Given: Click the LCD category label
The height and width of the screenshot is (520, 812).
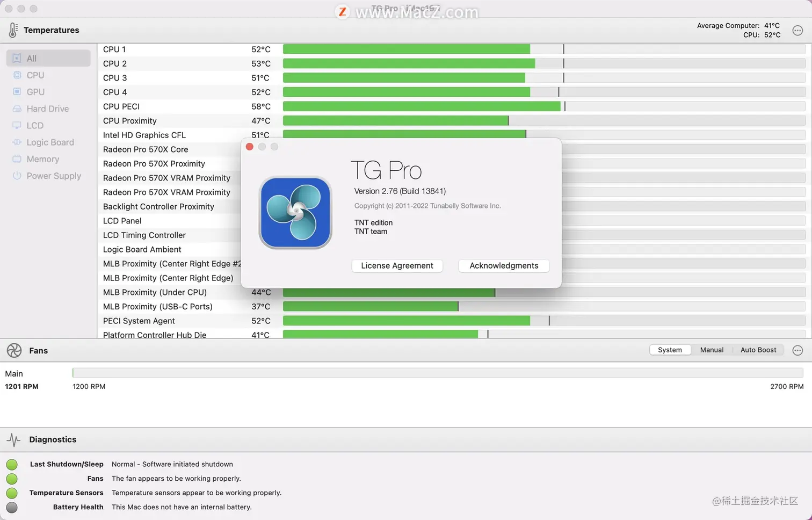Looking at the screenshot, I should pos(35,125).
